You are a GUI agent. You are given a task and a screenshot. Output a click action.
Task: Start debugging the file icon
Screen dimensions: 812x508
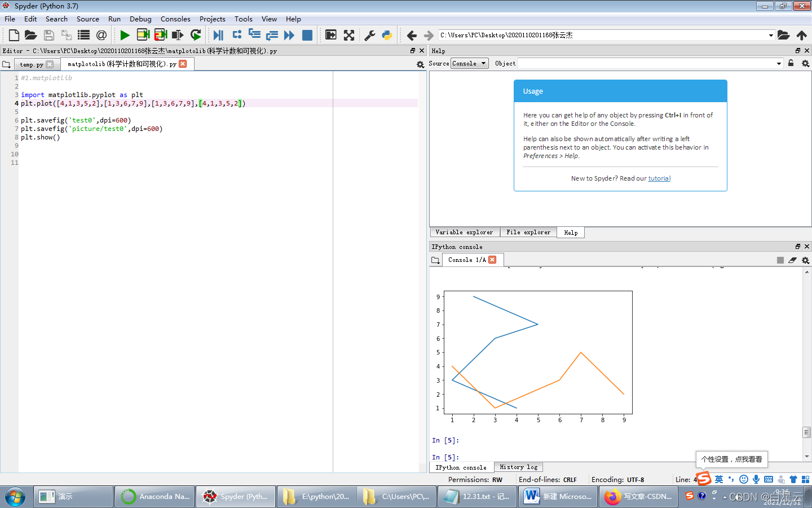[218, 35]
